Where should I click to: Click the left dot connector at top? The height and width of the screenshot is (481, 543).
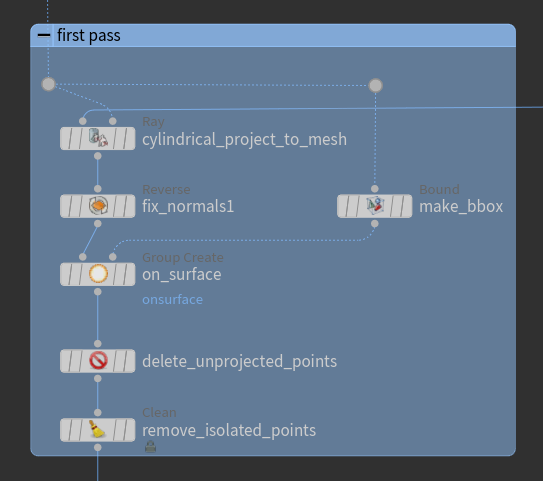click(x=48, y=84)
